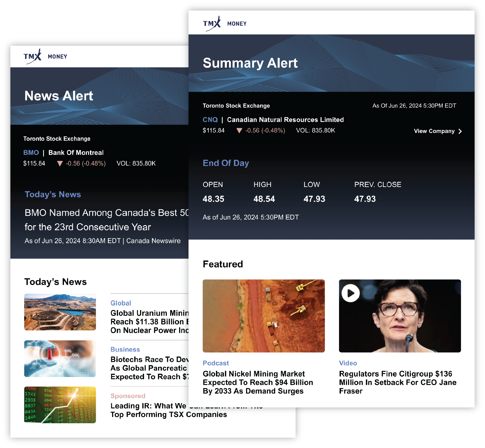
Task: Click the End Of Day heading
Action: [226, 163]
